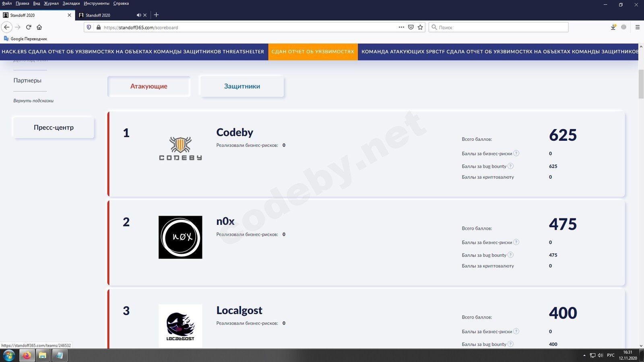This screenshot has width=644, height=362.
Task: Open the Закладки menu
Action: point(71,4)
